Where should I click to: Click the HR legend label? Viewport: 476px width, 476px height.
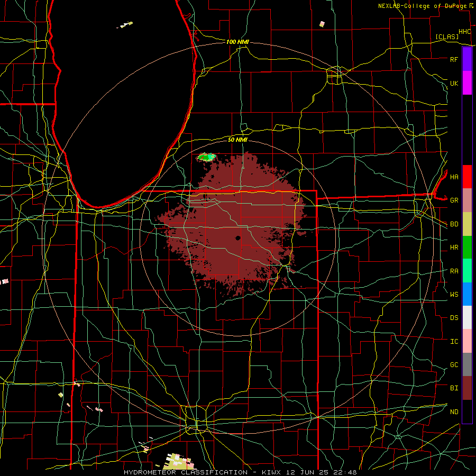[x=454, y=248]
